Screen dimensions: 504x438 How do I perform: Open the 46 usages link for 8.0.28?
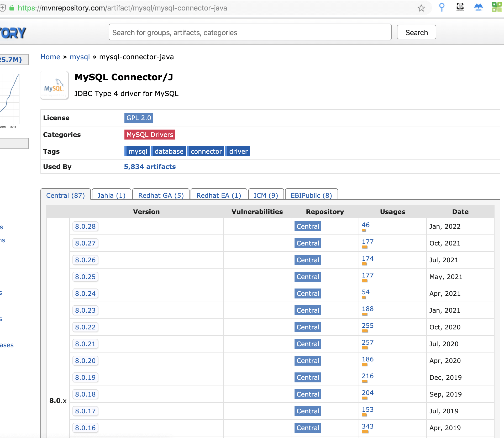tap(365, 225)
